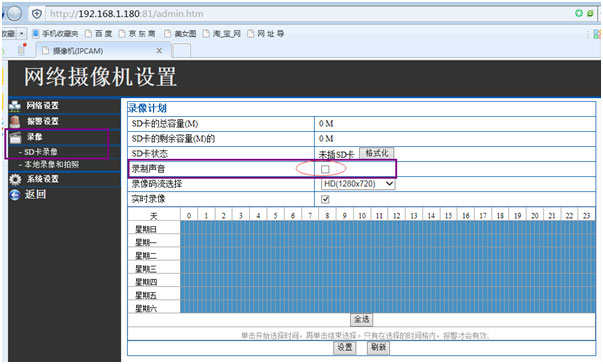The width and height of the screenshot is (603, 364).
Task: Click the 报警设置 alarm siren icon
Action: click(x=15, y=121)
